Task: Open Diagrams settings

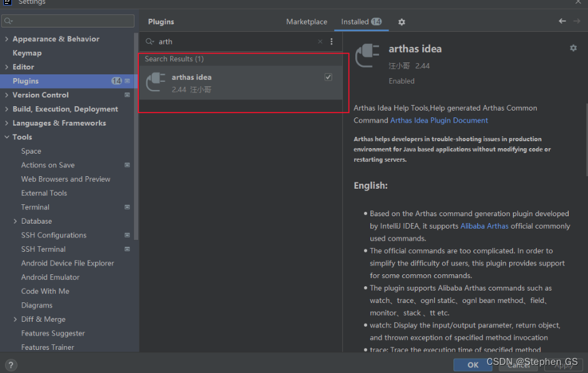Action: [x=37, y=306]
